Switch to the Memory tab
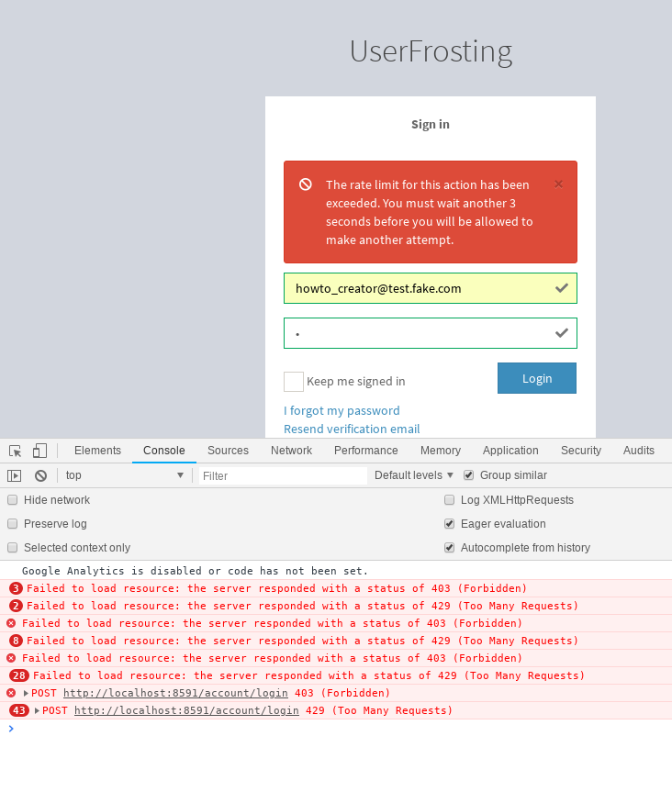672x792 pixels. [x=440, y=451]
